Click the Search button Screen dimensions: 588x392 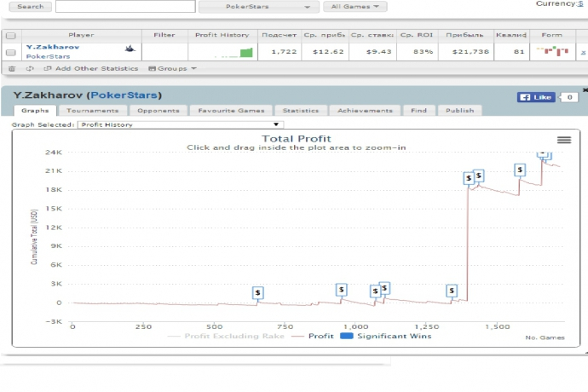coord(30,6)
